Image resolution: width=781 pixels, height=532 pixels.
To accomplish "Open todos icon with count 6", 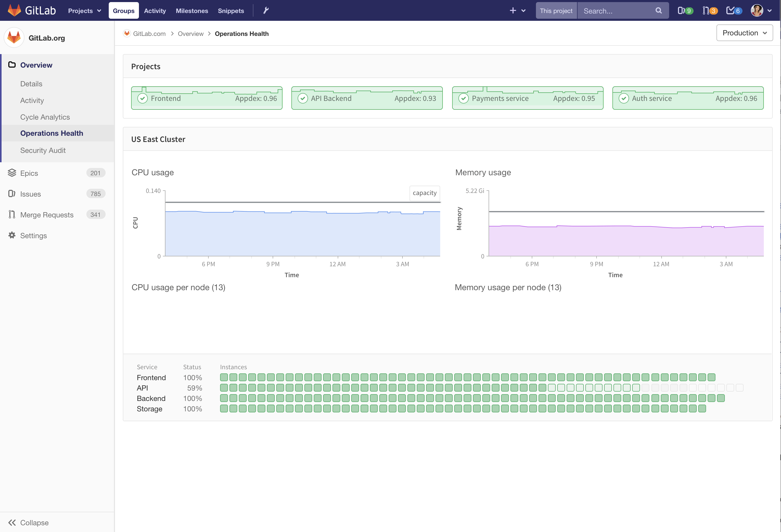I will (734, 11).
